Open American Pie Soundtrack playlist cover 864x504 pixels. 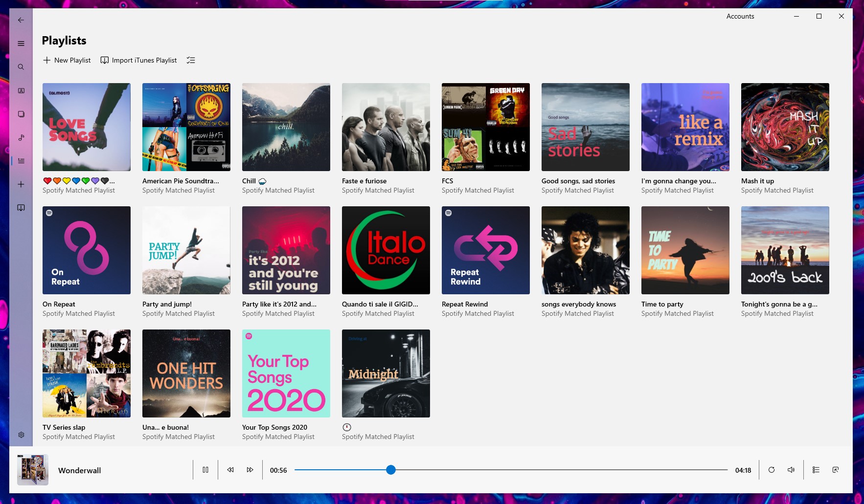[186, 127]
